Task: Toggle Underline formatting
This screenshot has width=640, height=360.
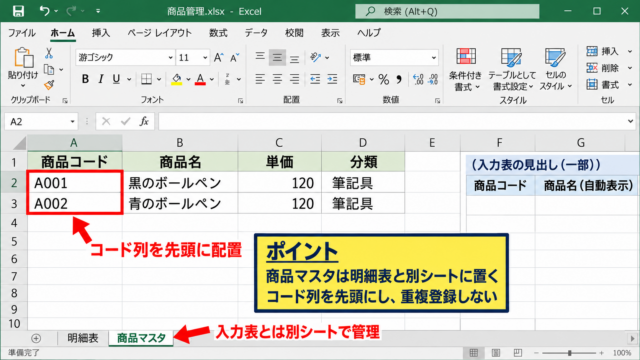Action: coord(116,79)
